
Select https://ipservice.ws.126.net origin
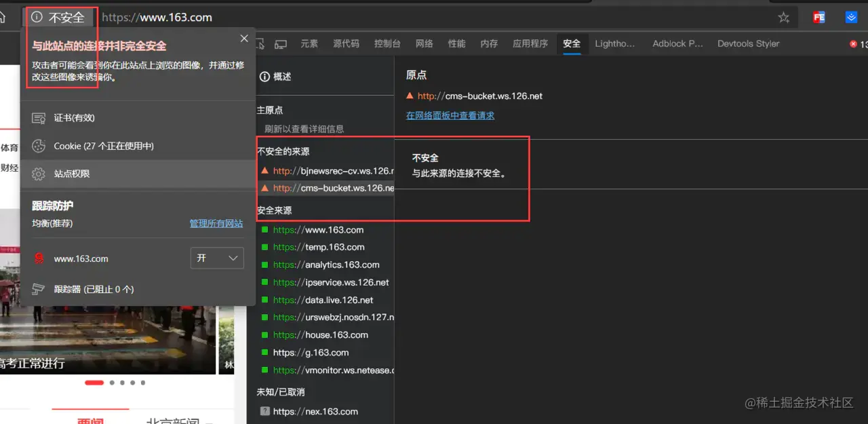pos(325,283)
